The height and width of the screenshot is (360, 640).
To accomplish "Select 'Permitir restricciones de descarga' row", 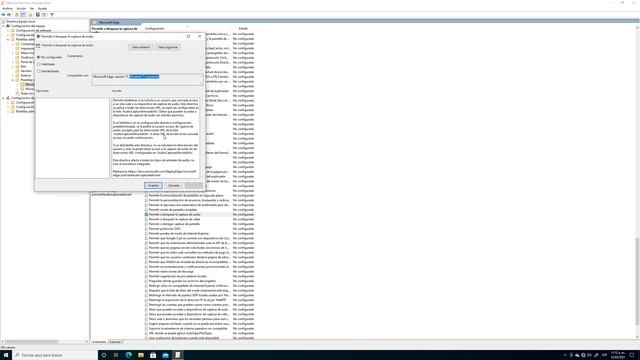I will tap(200, 271).
